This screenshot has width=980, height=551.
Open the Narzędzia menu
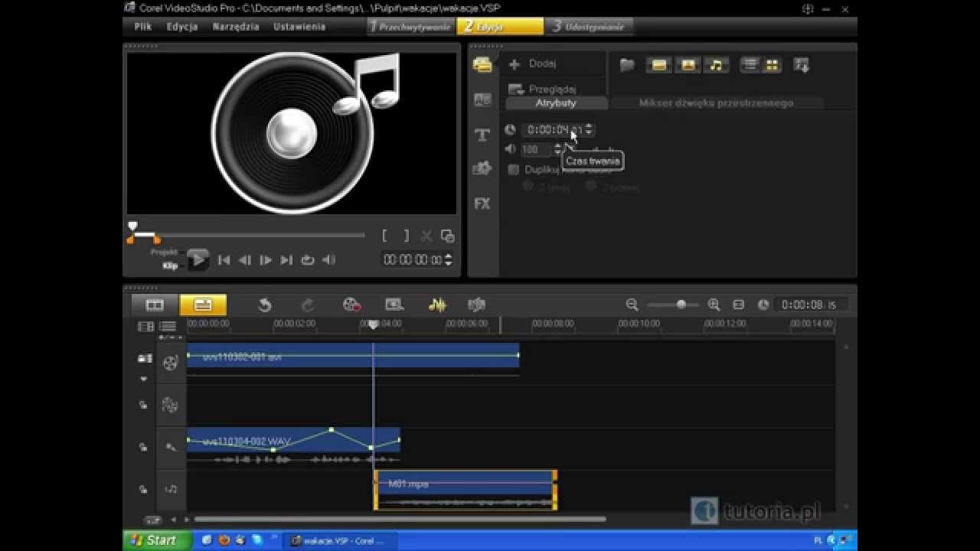(x=236, y=26)
